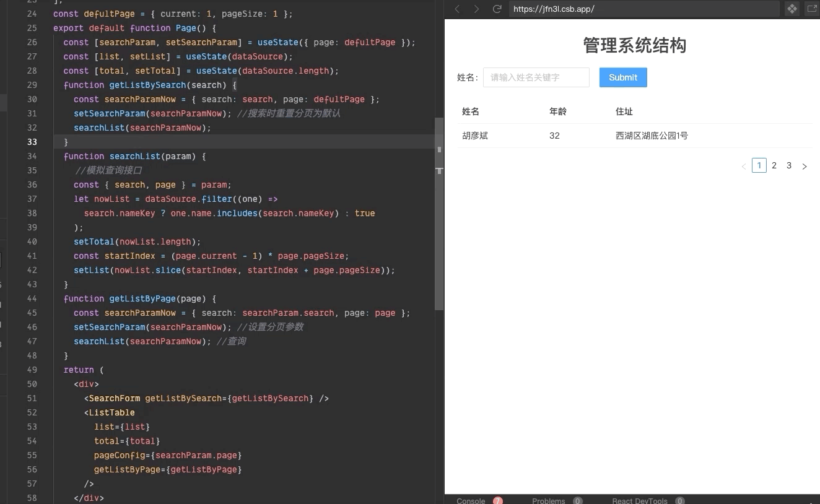Click line number 45 in the gutter
The image size is (820, 504).
pos(32,313)
